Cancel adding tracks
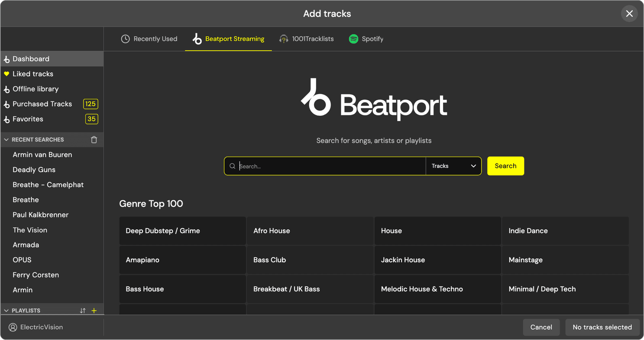This screenshot has width=644, height=340. [x=541, y=327]
